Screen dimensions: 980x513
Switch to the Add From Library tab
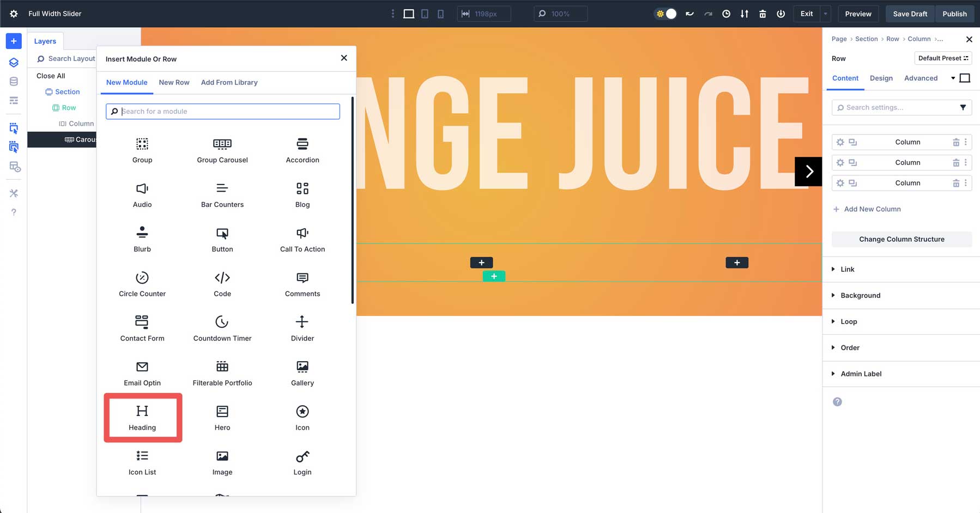point(229,82)
